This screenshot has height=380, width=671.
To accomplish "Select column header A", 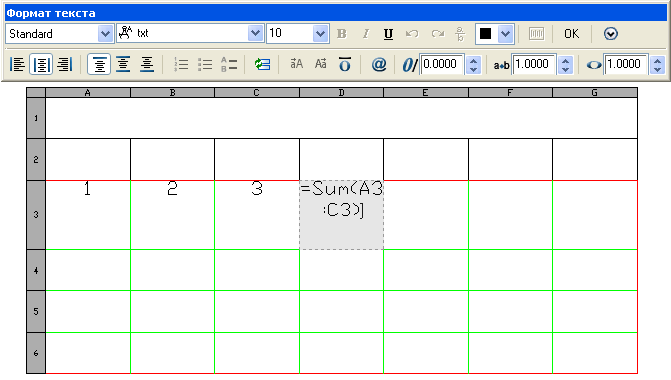I will [88, 92].
